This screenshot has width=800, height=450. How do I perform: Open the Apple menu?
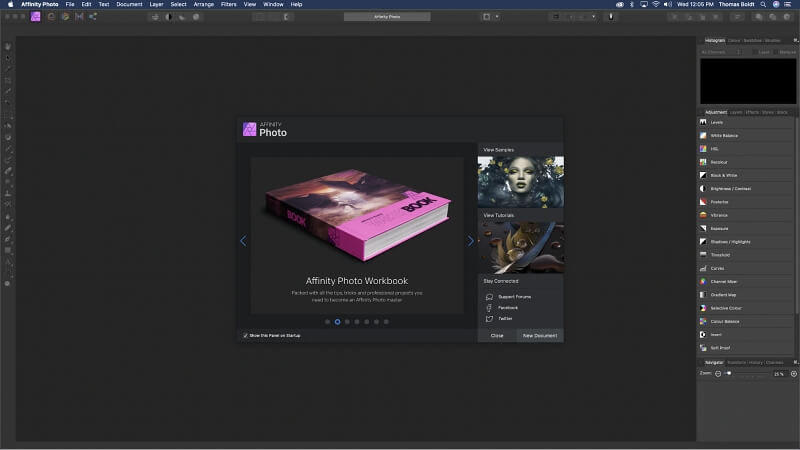[10, 4]
